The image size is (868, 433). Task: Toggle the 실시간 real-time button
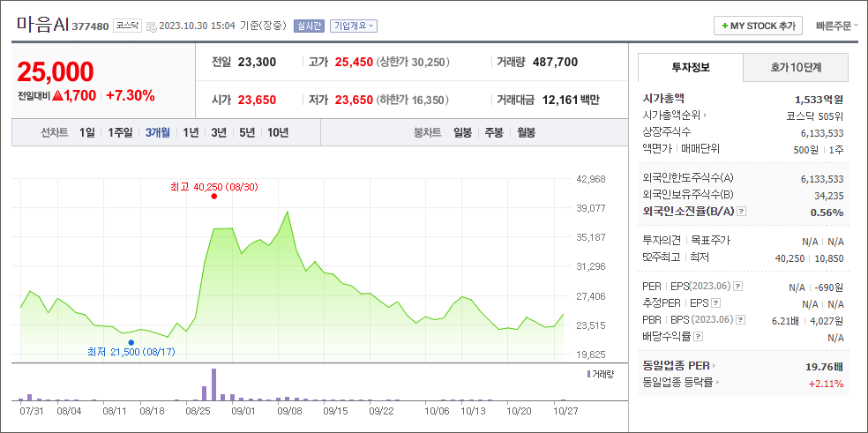coord(309,26)
